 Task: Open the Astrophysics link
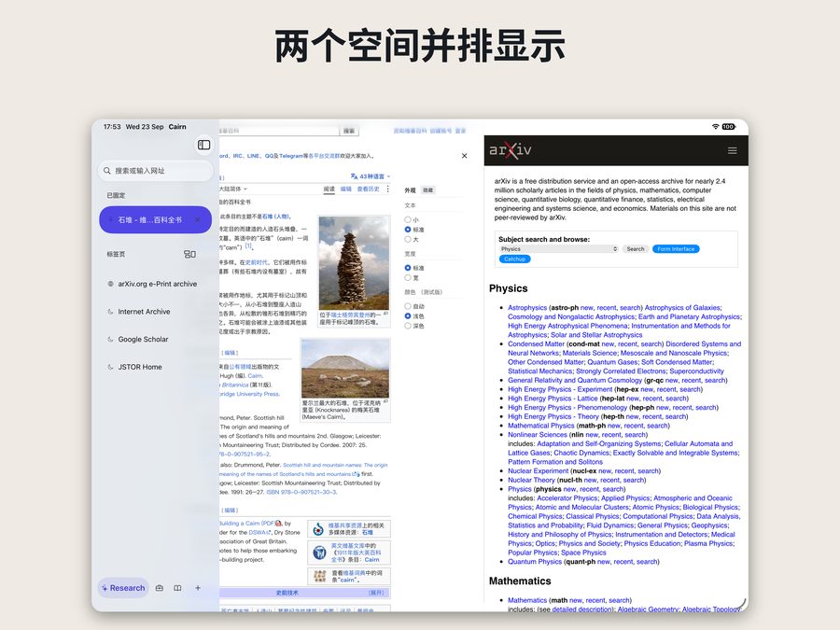click(x=527, y=307)
